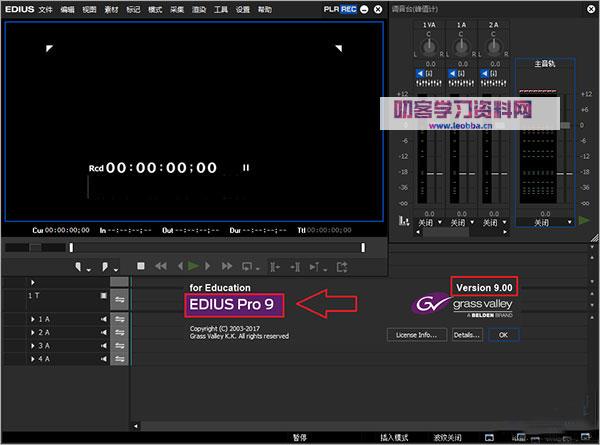Click the sync-lock icon for track 1 T
This screenshot has height=445, width=600.
(x=119, y=300)
